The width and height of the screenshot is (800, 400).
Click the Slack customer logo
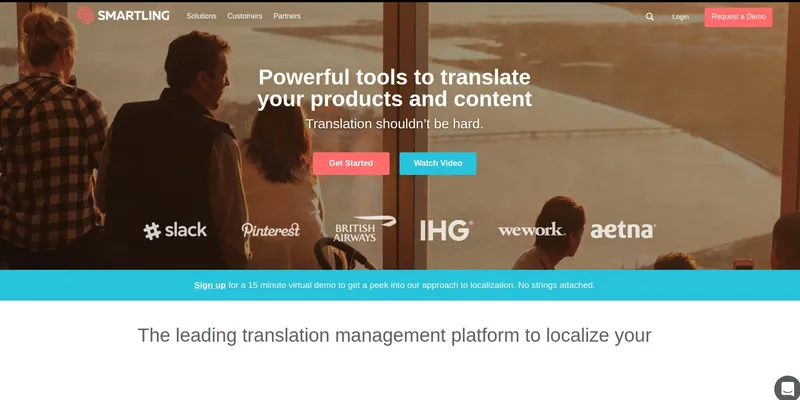tap(175, 231)
